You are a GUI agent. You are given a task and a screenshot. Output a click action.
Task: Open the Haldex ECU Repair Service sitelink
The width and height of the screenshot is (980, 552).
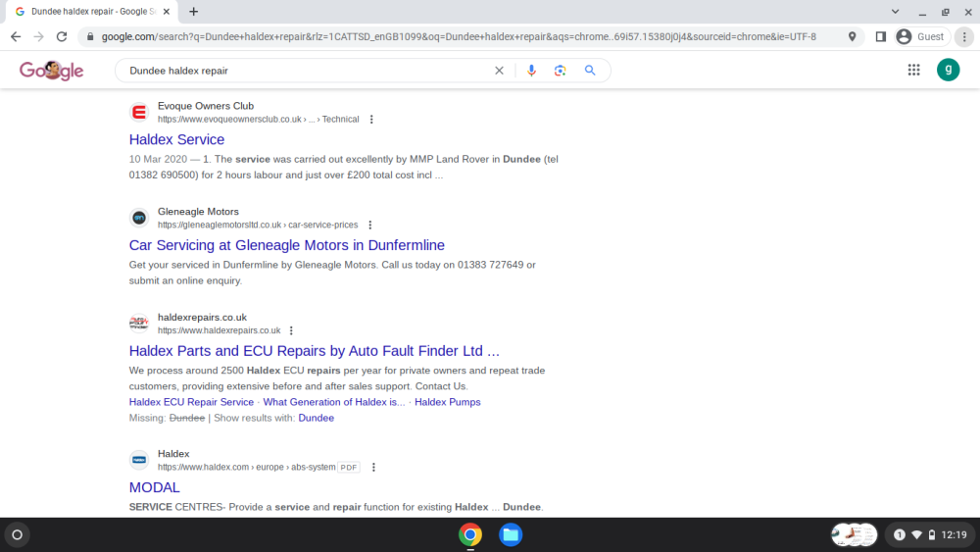coord(191,402)
